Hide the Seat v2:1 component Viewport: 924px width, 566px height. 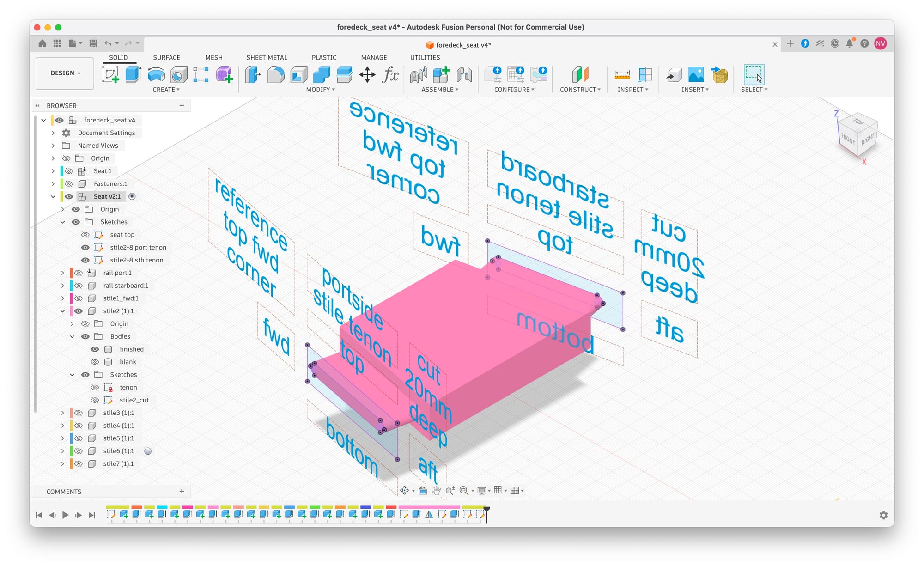[x=69, y=196]
